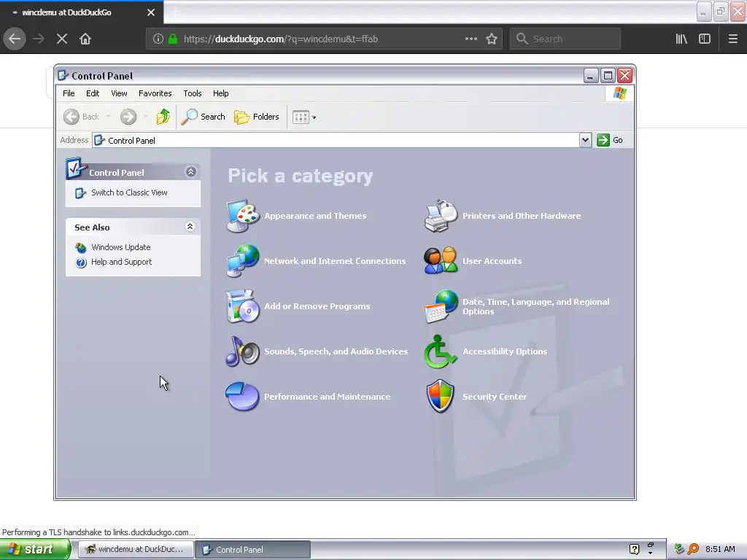The width and height of the screenshot is (747, 560).
Task: Open the Back history dropdown arrow
Action: point(108,117)
